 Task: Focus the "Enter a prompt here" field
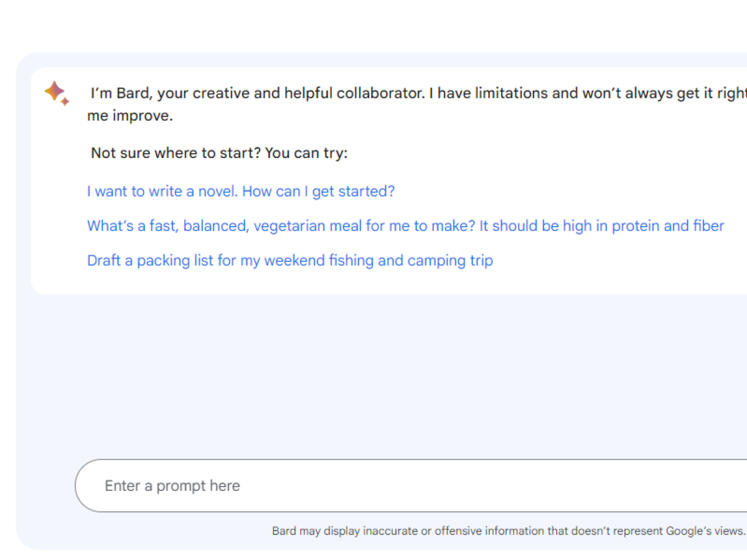tap(411, 486)
